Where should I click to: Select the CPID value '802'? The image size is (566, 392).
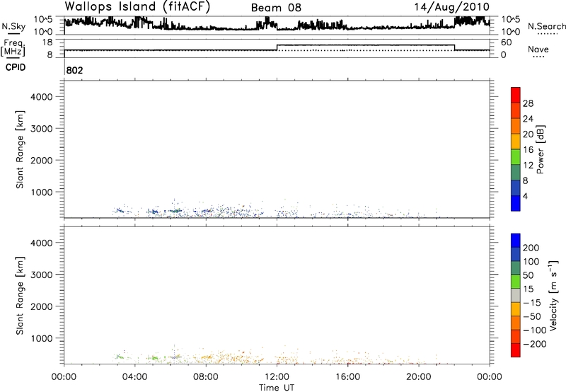pyautogui.click(x=74, y=70)
